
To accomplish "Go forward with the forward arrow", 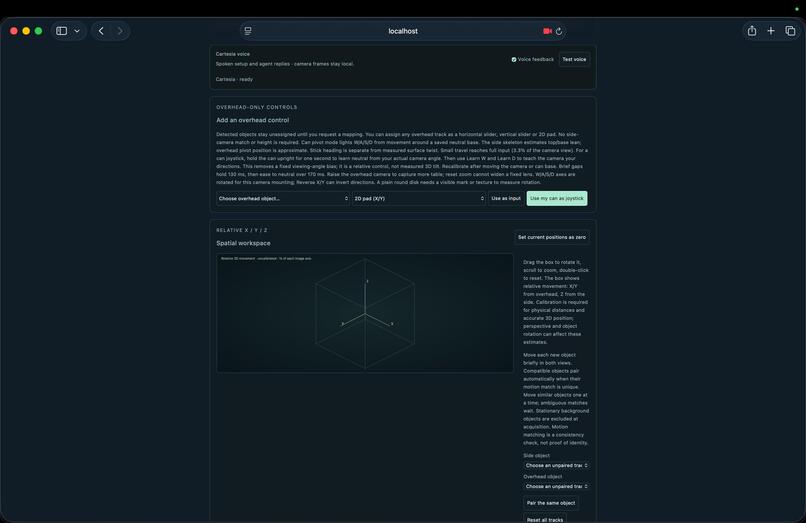I will pyautogui.click(x=120, y=31).
